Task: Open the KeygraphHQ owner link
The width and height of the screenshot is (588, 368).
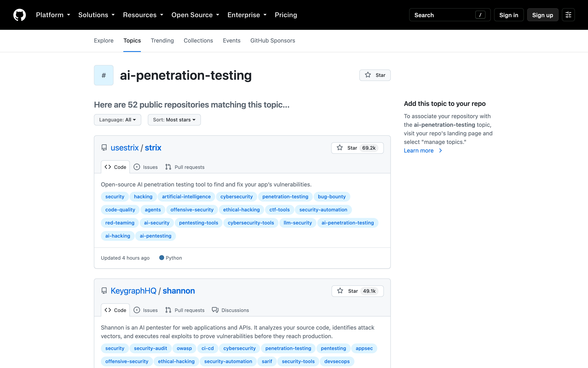Action: point(133,291)
